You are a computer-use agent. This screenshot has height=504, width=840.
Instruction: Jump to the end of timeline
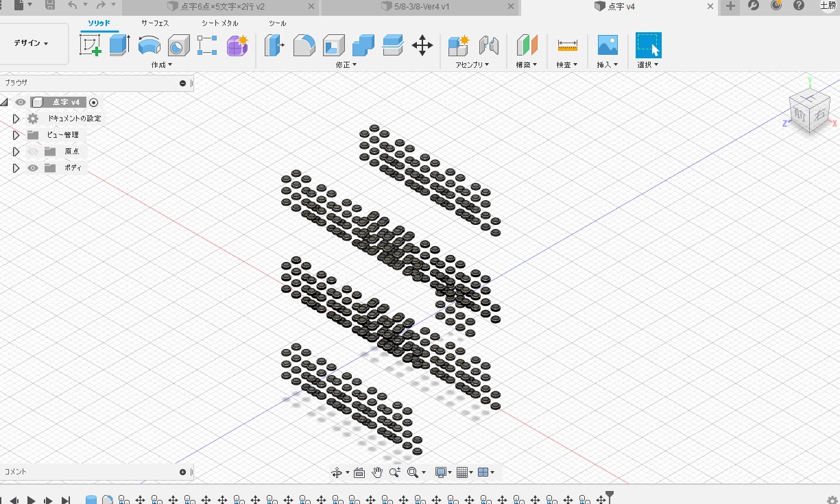66,501
